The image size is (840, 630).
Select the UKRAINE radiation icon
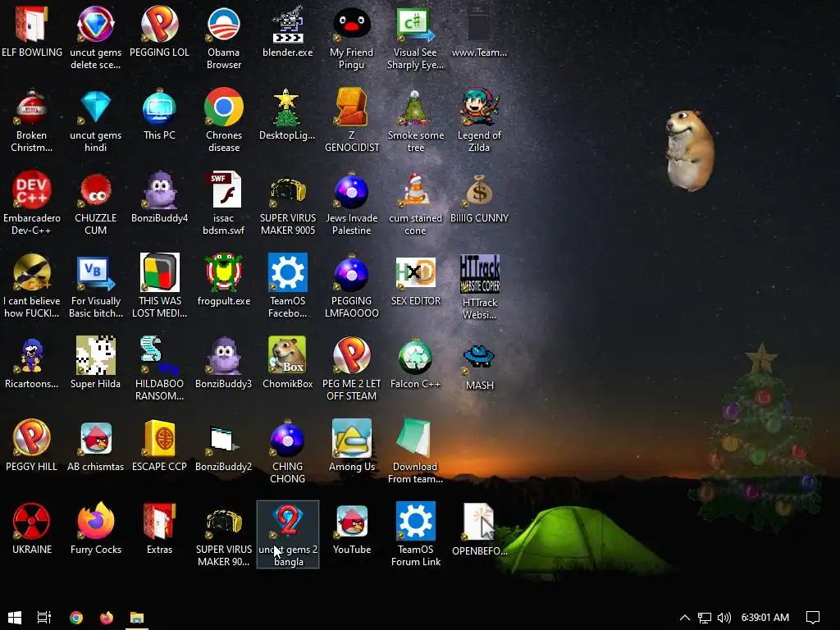(32, 521)
